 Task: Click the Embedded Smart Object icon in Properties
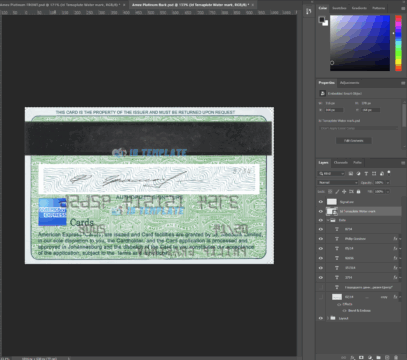coord(322,94)
